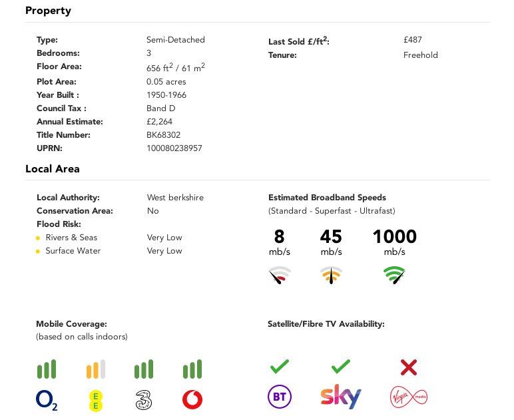Click the orange superfast broadband gauge
Viewport: 514px width, 420px height.
331,275
